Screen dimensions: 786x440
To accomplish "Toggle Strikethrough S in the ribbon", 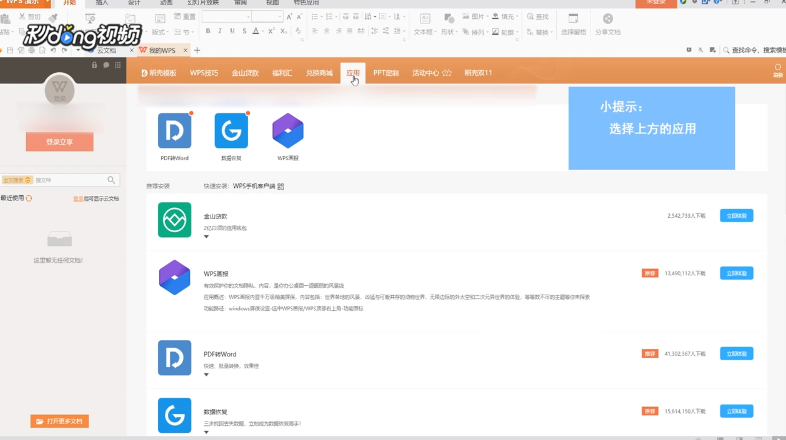I will [x=244, y=31].
